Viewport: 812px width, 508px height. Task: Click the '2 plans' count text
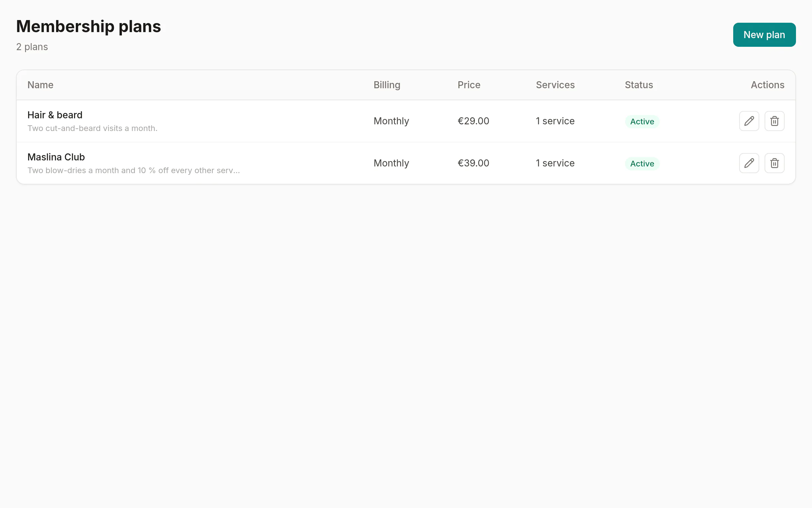32,47
